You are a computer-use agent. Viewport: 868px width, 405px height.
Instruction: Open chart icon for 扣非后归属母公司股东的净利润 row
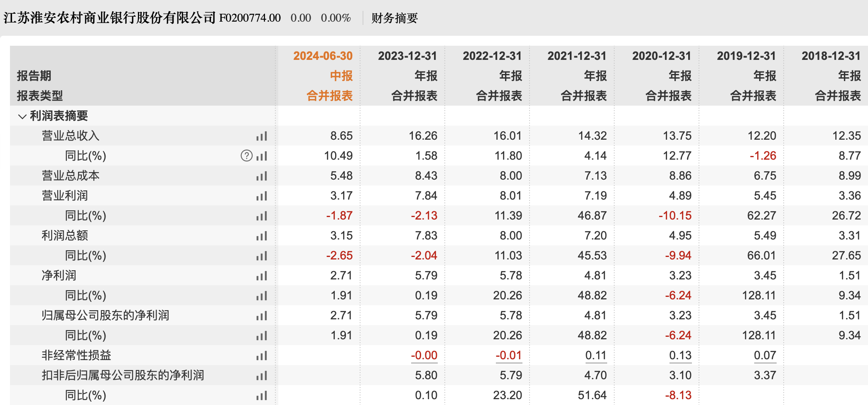(x=262, y=376)
